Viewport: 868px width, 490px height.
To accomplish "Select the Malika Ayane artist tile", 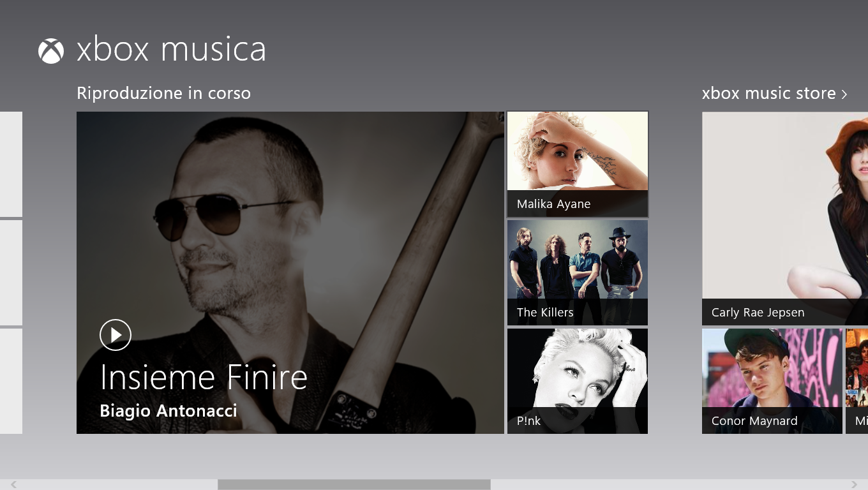I will pos(578,165).
